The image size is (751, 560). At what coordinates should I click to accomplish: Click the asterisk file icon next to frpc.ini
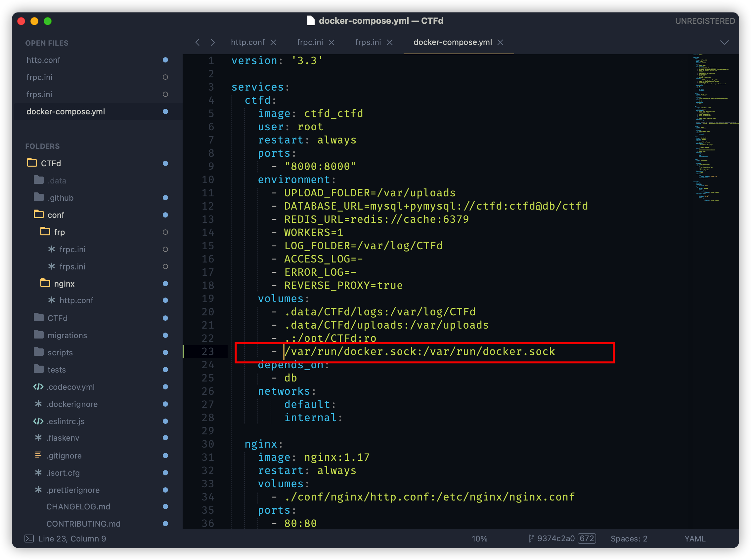[52, 249]
